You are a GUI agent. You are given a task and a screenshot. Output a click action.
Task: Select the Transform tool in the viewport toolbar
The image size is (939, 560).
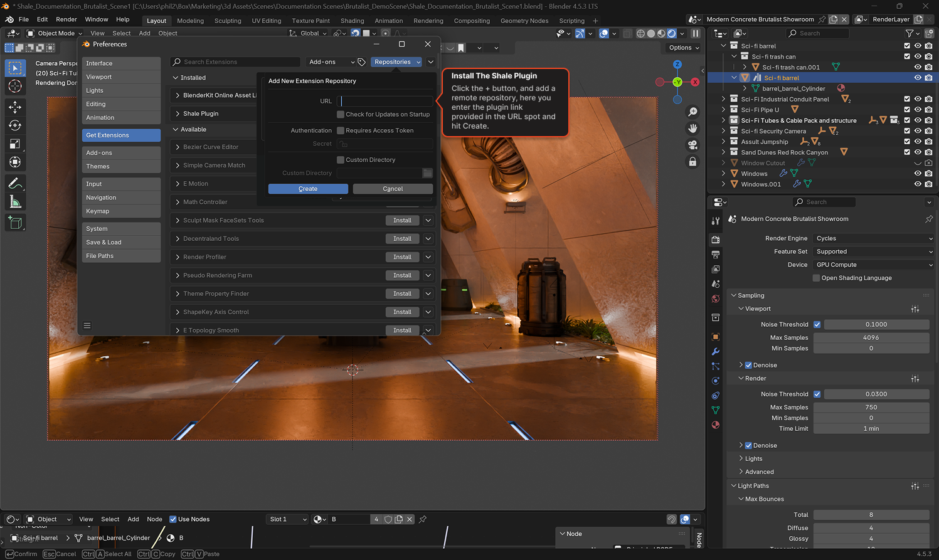pos(15,162)
